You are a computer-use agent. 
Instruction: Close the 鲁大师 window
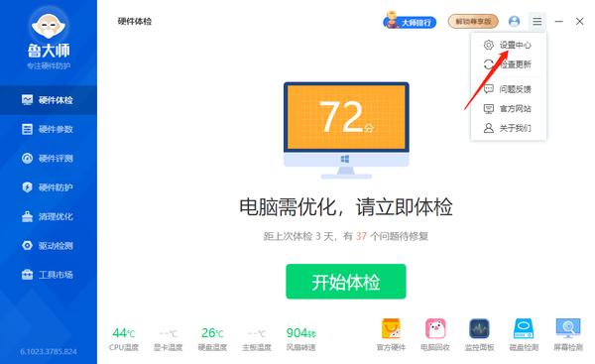579,21
